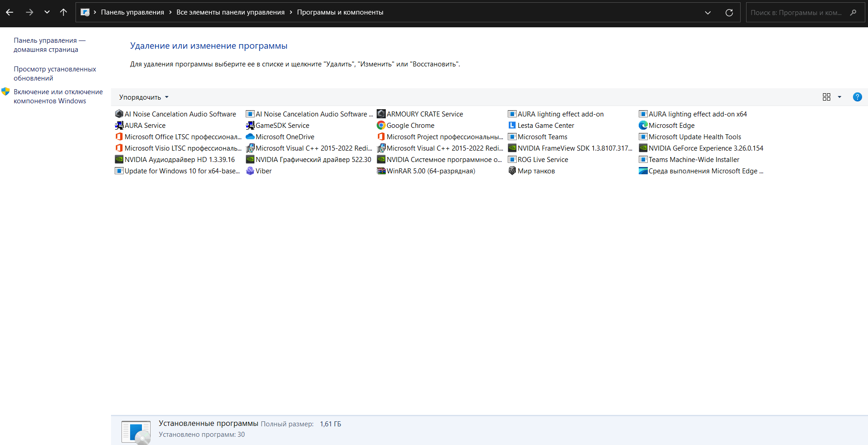Click the search magnifier icon
The width and height of the screenshot is (868, 445).
tap(853, 13)
